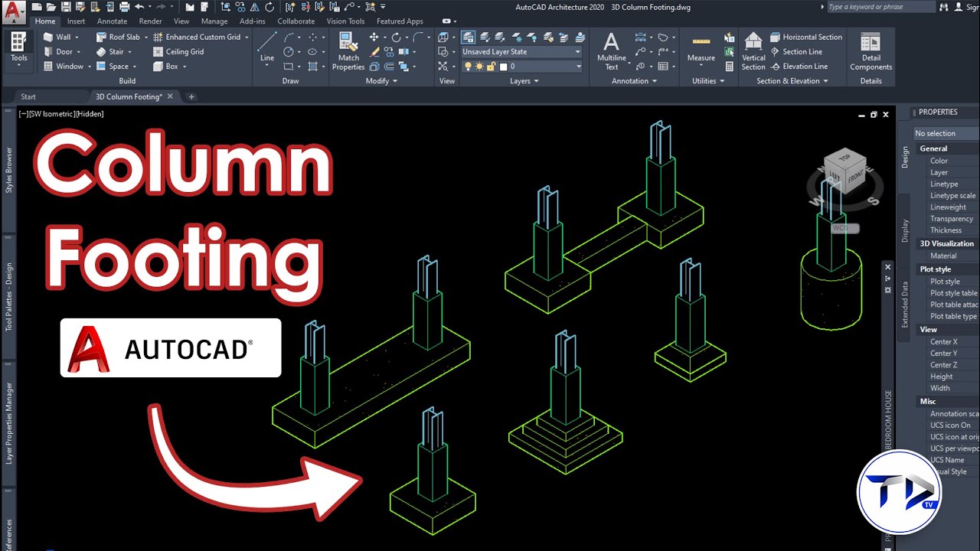
Task: Open the Collaborate ribbon tab
Action: (296, 21)
